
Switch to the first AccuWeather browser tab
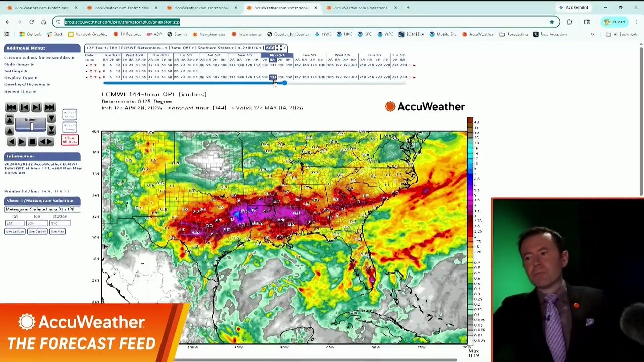point(42,8)
